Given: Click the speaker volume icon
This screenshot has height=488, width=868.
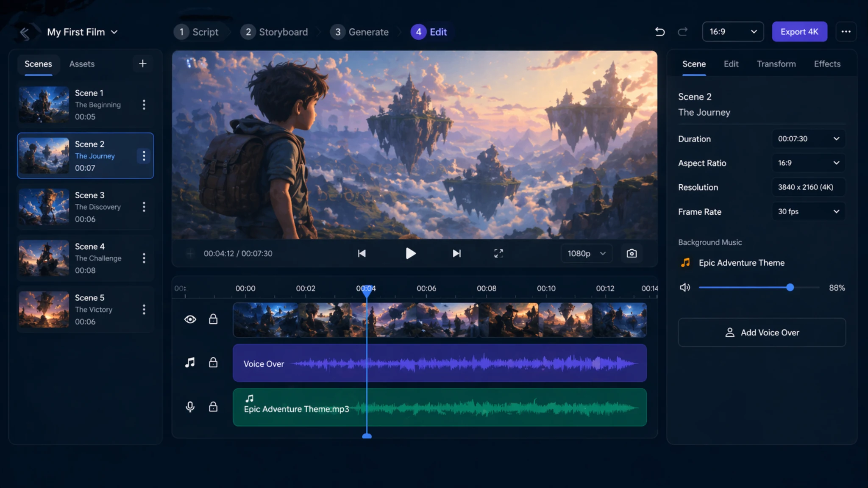Looking at the screenshot, I should tap(685, 288).
